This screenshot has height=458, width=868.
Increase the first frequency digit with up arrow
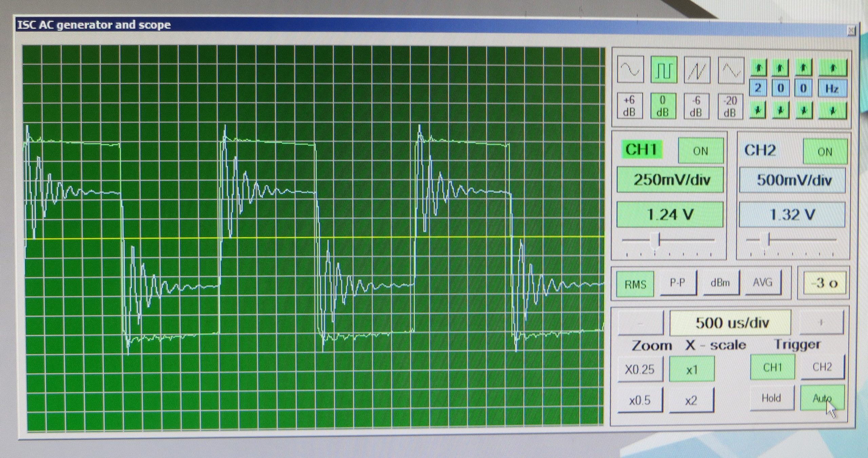(758, 68)
